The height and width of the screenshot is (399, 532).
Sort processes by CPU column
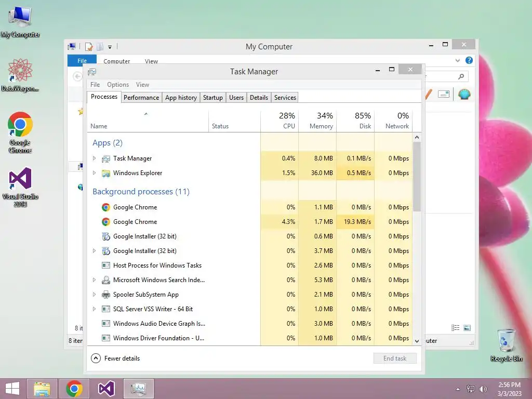pyautogui.click(x=280, y=121)
